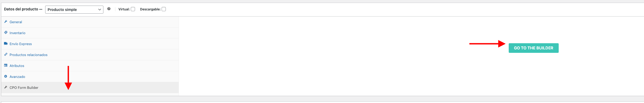This screenshot has height=103, width=644.
Task: Click the General wrench icon
Action: coord(6,22)
